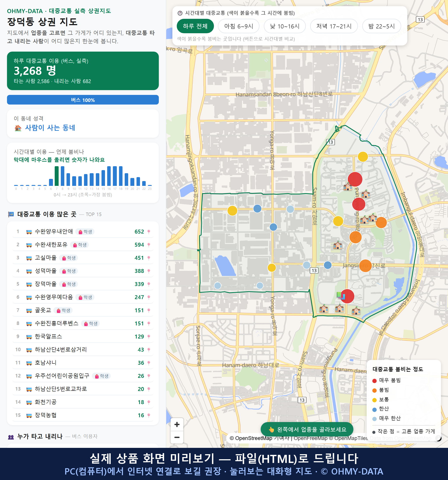Click the pin icon in the 장덕마을 row
The width and height of the screenshot is (448, 480).
click(149, 284)
